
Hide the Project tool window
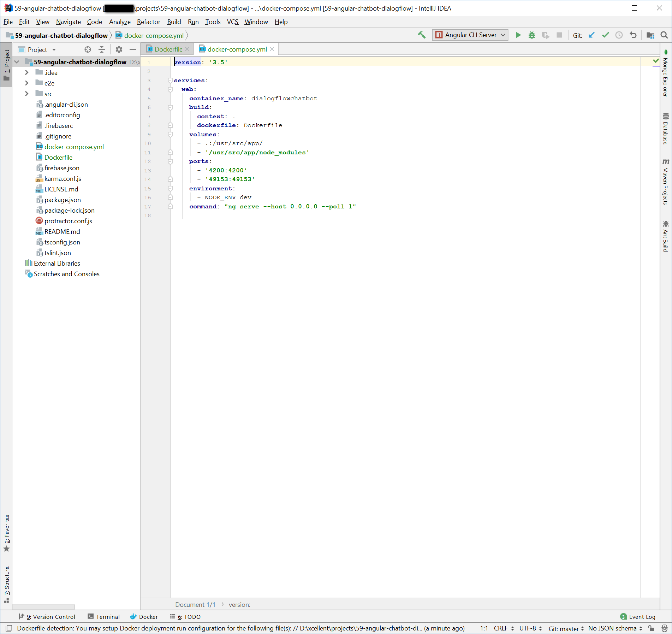[133, 49]
